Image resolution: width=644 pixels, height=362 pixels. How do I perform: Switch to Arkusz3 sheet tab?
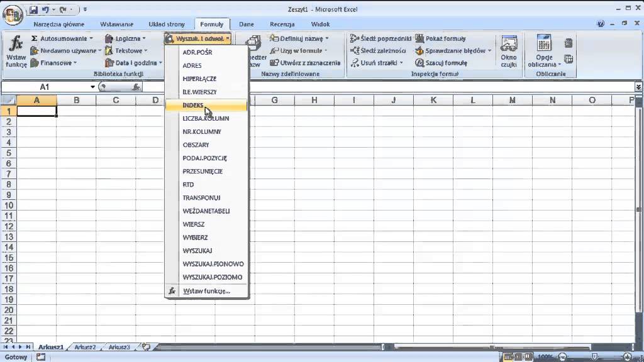click(119, 347)
